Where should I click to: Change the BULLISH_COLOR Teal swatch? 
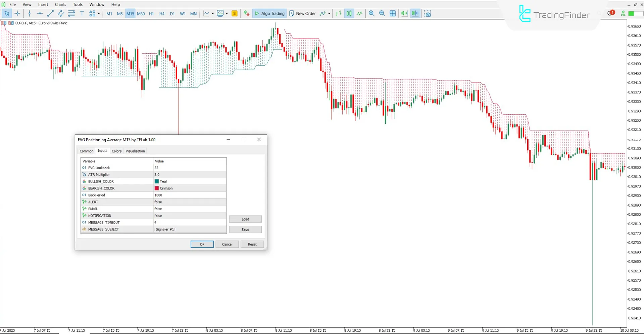click(x=157, y=181)
